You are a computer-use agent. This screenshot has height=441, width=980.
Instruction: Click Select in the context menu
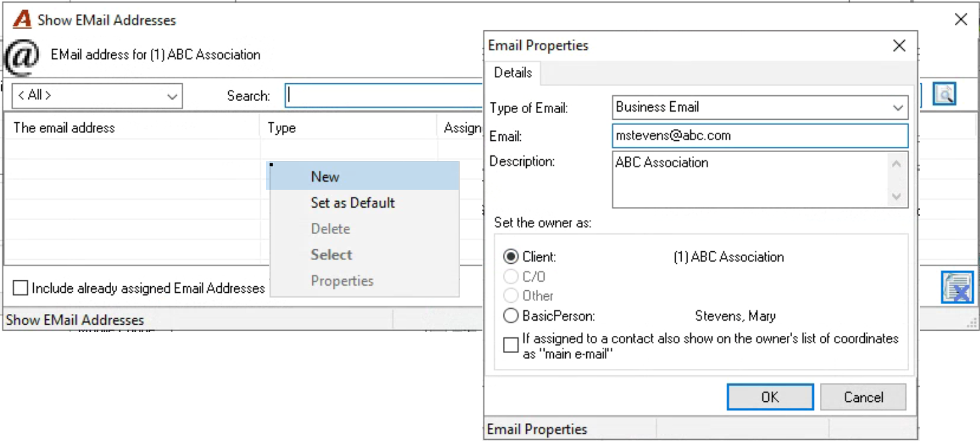point(363,255)
